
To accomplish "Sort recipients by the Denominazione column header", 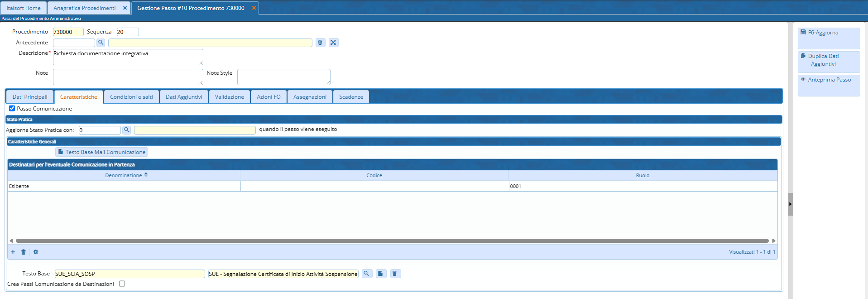I will [124, 175].
